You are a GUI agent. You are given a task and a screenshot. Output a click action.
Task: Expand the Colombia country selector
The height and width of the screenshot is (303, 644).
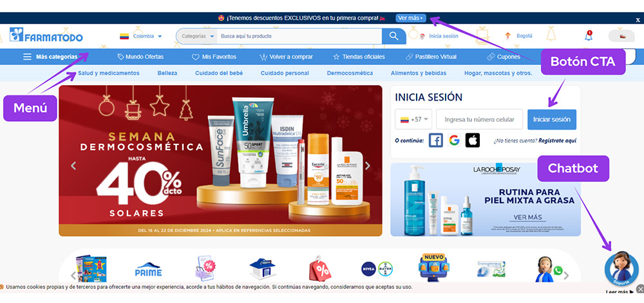141,36
